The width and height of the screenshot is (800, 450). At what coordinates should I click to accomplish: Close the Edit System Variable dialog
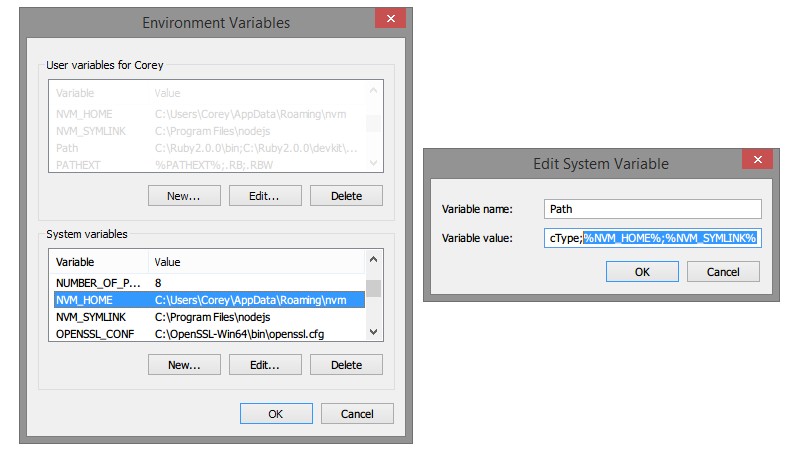(x=758, y=159)
